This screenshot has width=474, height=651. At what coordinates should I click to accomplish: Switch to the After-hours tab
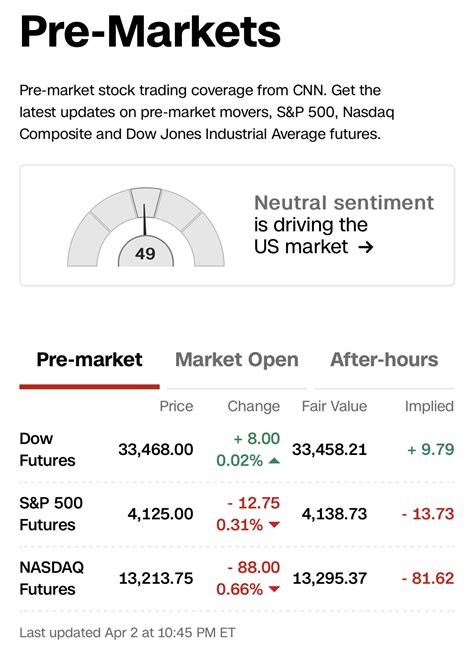click(384, 360)
